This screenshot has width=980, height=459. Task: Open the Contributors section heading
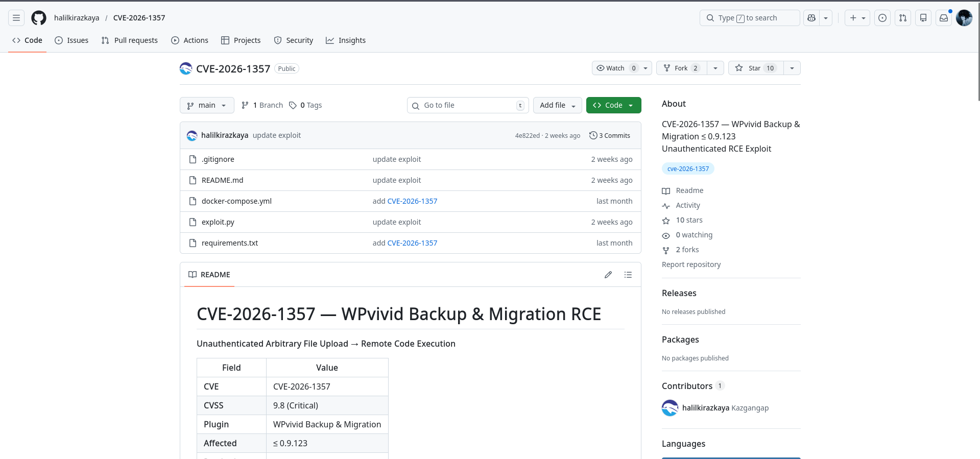[687, 386]
